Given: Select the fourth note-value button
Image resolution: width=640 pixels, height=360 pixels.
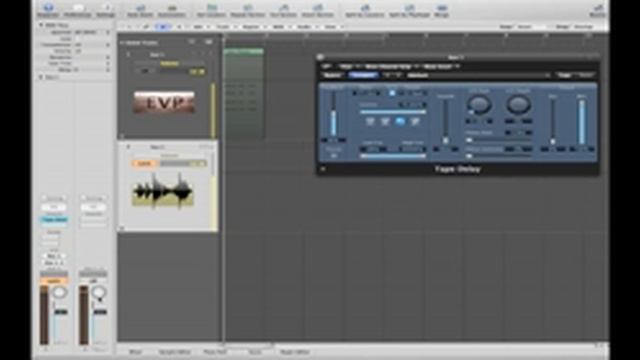Looking at the screenshot, I should [x=415, y=121].
